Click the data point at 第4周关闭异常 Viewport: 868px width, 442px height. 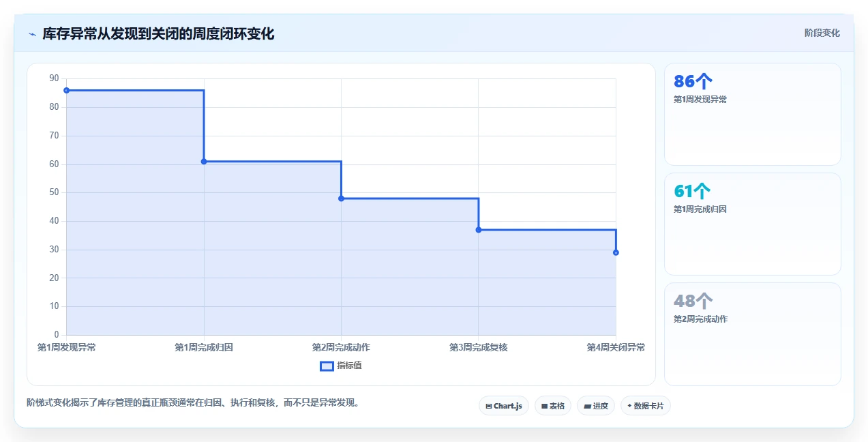616,252
